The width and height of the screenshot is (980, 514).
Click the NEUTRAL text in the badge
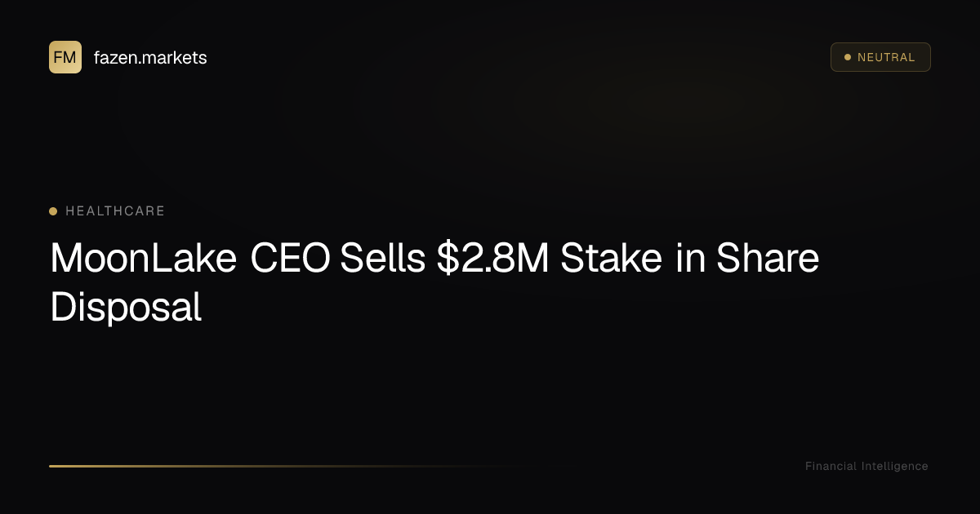(x=886, y=57)
